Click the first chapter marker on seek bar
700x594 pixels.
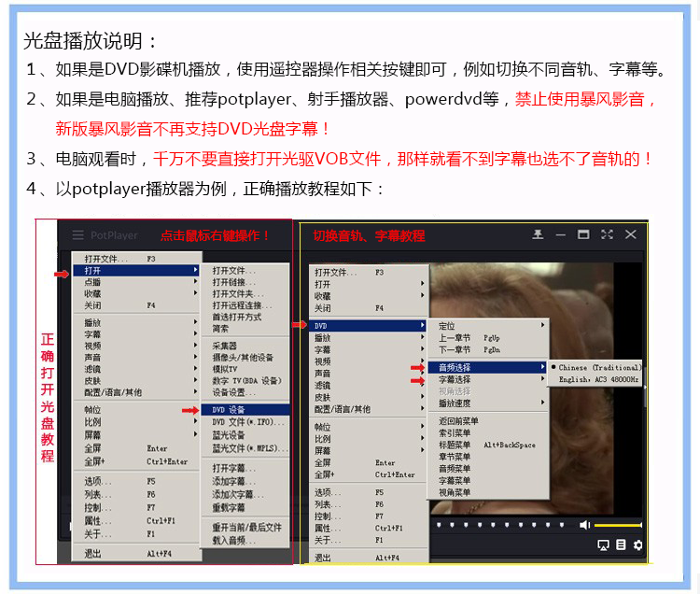439,525
